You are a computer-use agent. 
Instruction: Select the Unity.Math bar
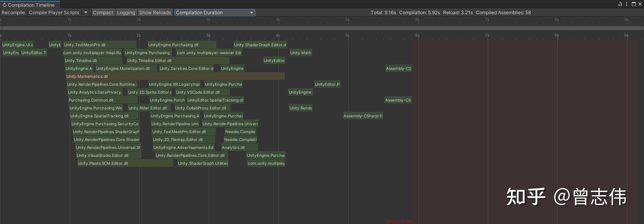click(301, 53)
